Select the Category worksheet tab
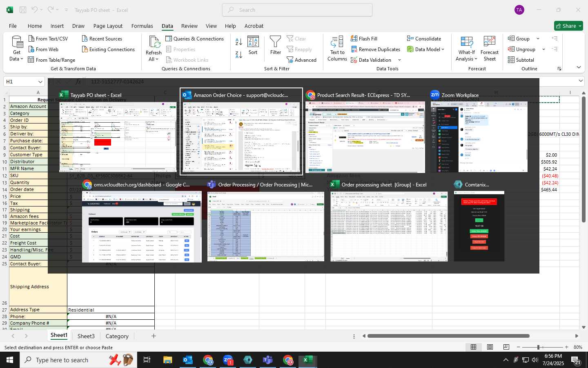 [117, 336]
